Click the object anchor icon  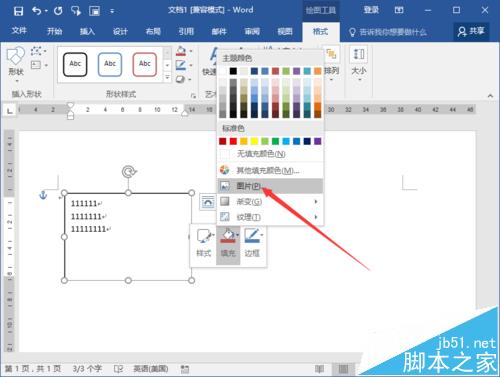coord(43,195)
